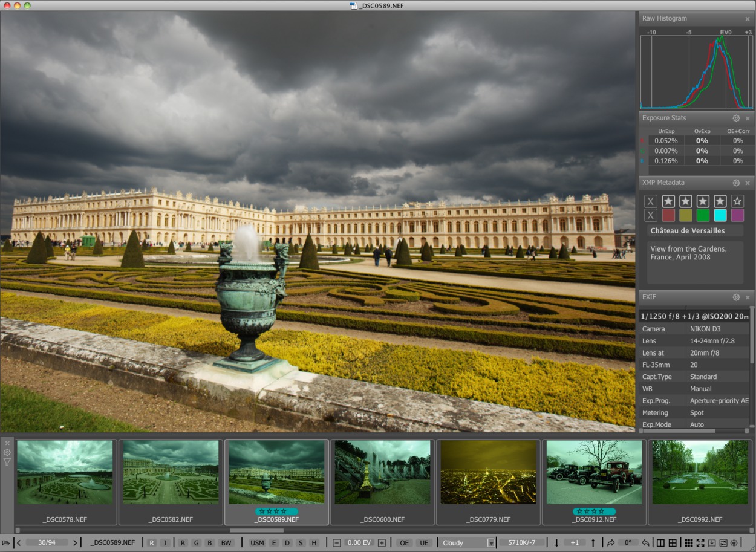This screenshot has width=756, height=552.
Task: Enter fullscreen using the expand arrows icon
Action: coord(700,543)
